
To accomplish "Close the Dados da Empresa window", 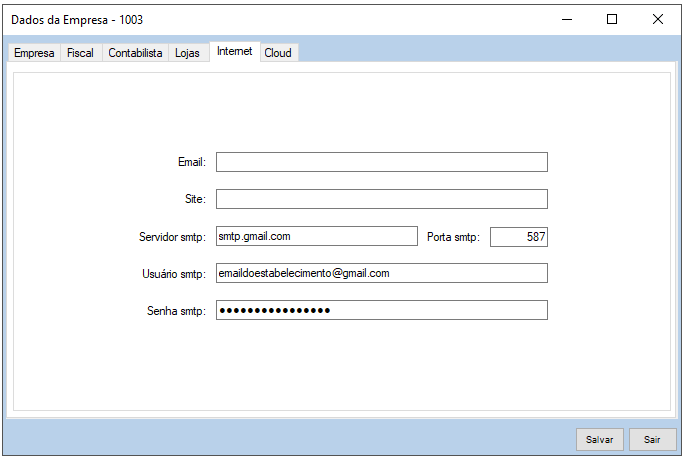I will (658, 19).
